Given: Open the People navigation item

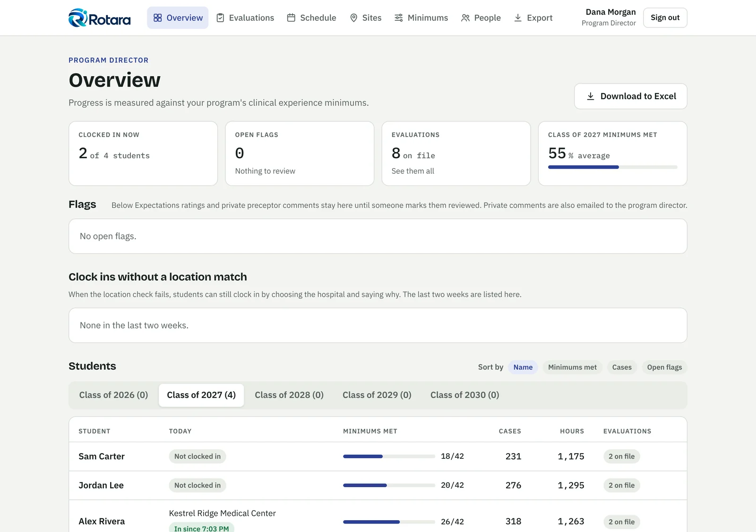Looking at the screenshot, I should coord(481,18).
